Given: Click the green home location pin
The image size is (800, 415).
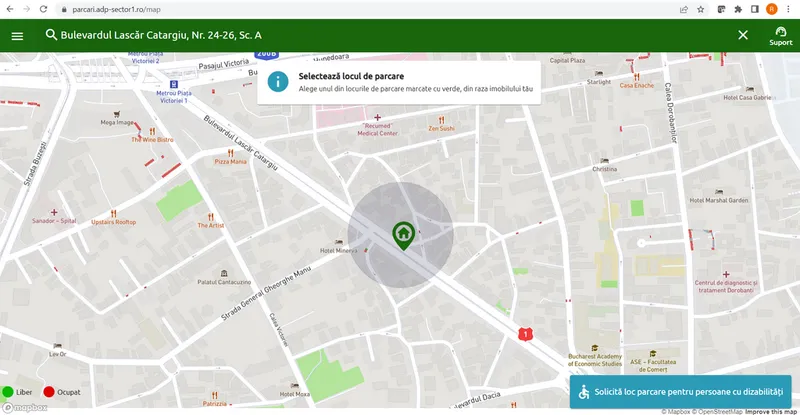Looking at the screenshot, I should coord(402,235).
